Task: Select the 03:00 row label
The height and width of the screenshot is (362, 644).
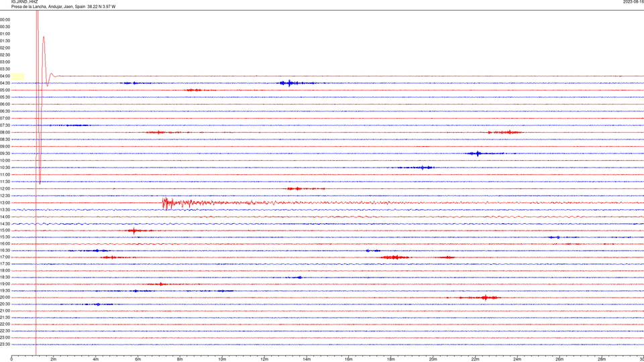Action: [x=5, y=62]
